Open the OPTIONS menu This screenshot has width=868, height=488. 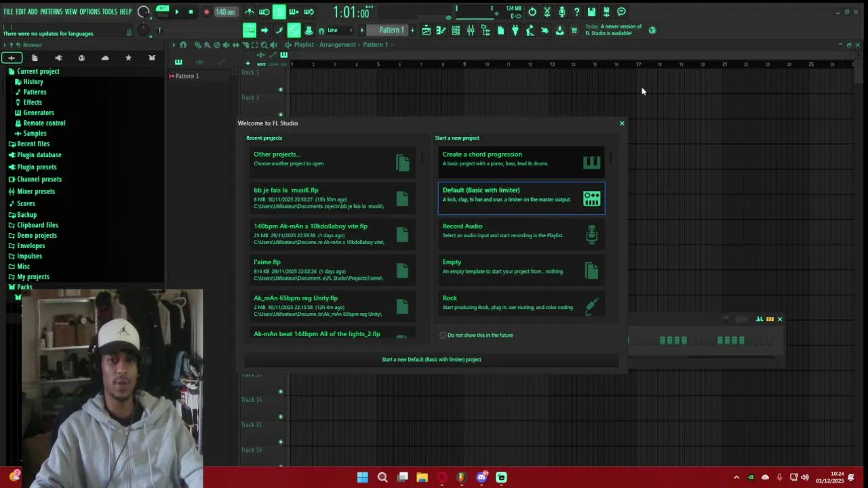coord(90,12)
